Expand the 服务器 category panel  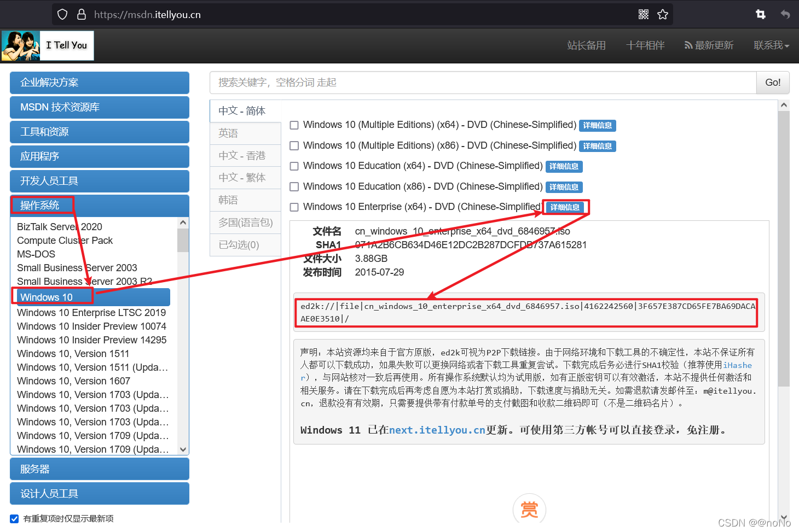click(x=99, y=469)
